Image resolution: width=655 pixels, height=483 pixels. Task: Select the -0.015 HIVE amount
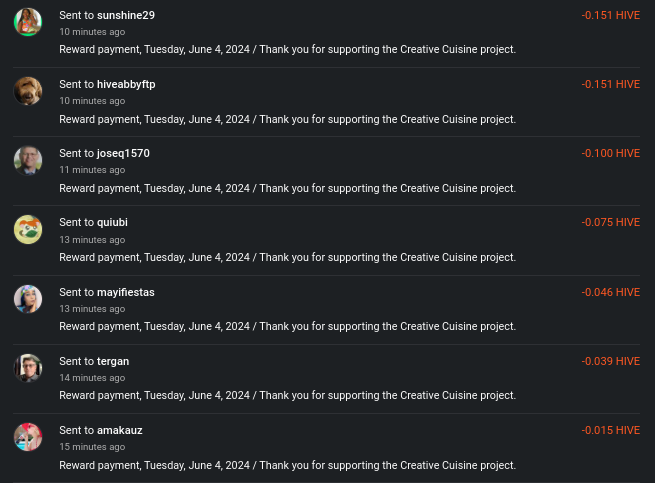(610, 430)
